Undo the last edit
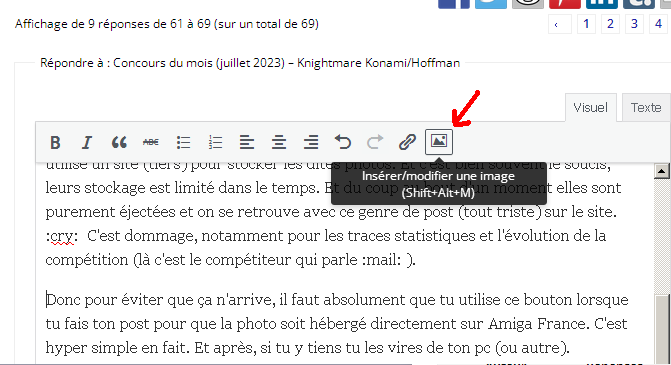Image resolution: width=671 pixels, height=365 pixels. point(343,142)
